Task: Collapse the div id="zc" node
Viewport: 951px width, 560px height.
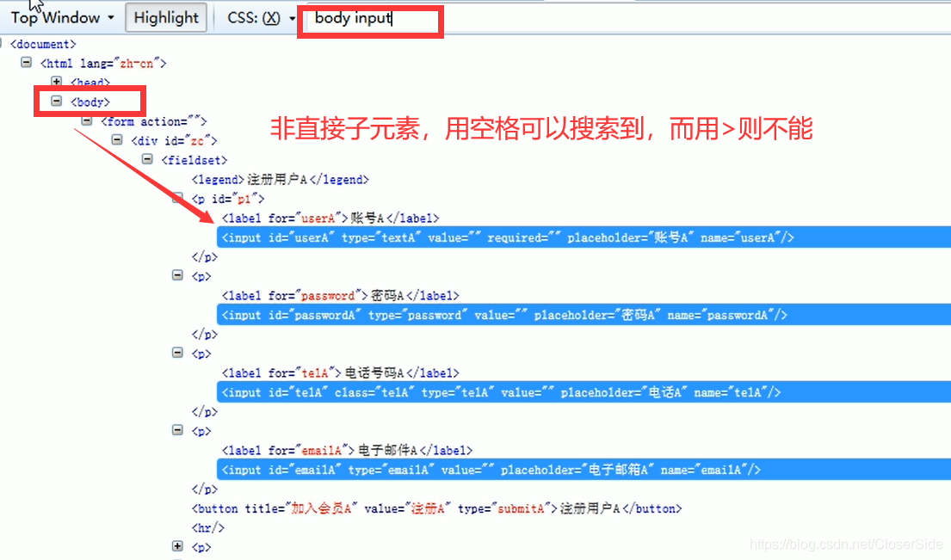Action: pyautogui.click(x=117, y=140)
